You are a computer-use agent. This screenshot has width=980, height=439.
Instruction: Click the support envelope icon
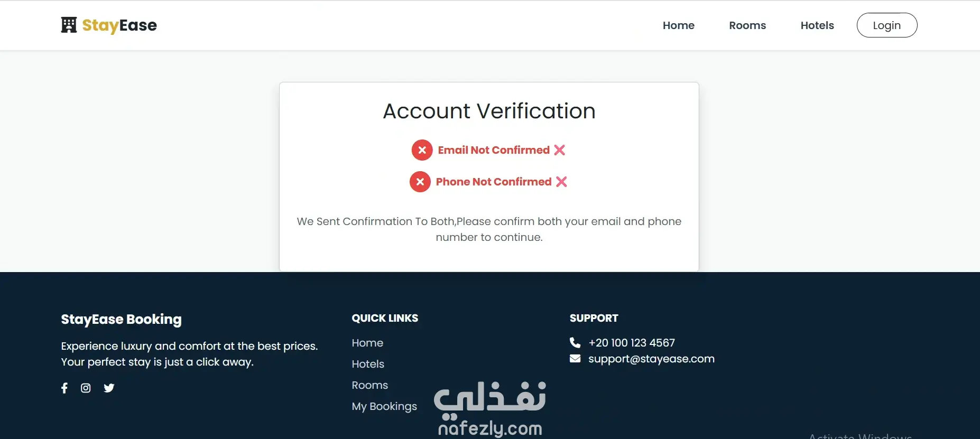[x=575, y=359]
